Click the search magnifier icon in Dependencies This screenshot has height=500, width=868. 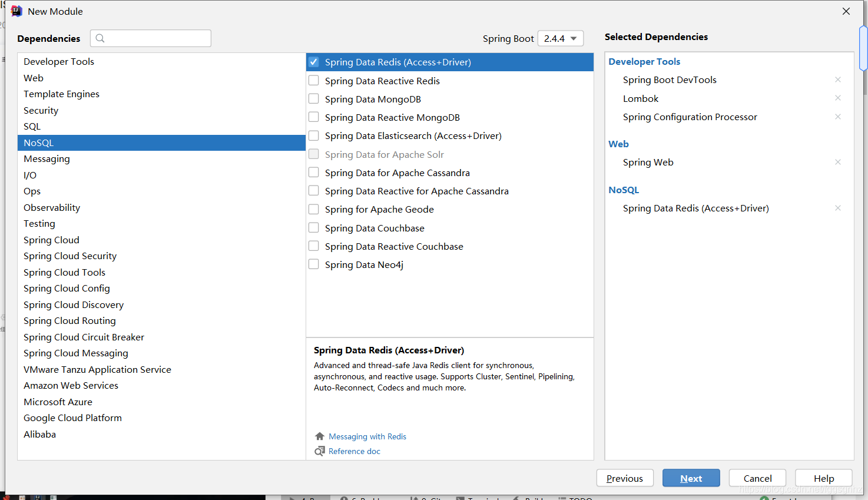coord(100,38)
